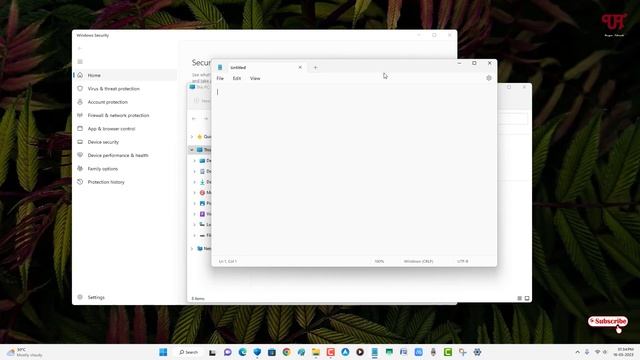Viewport: 640px width, 360px height.
Task: Open the Windows Start menu
Action: click(163, 352)
